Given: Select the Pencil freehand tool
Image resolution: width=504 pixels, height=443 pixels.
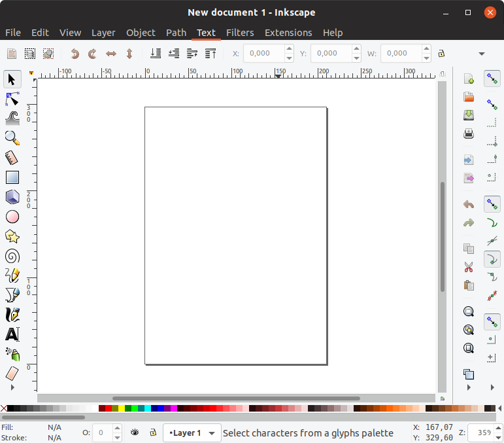Looking at the screenshot, I should [x=12, y=275].
